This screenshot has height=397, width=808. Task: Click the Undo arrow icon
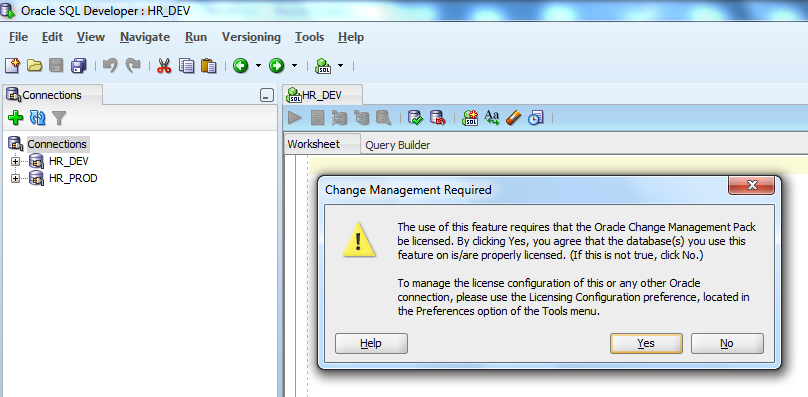point(110,65)
